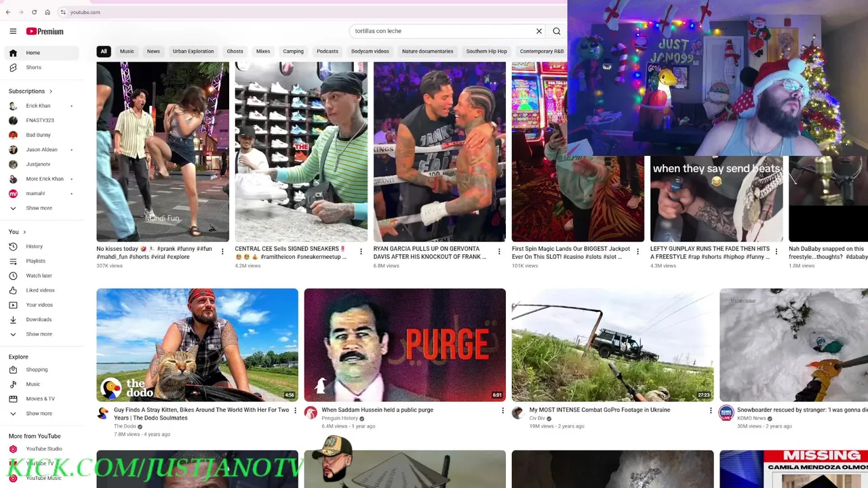
Task: Open Erick Khan channel subscription
Action: coord(42,106)
